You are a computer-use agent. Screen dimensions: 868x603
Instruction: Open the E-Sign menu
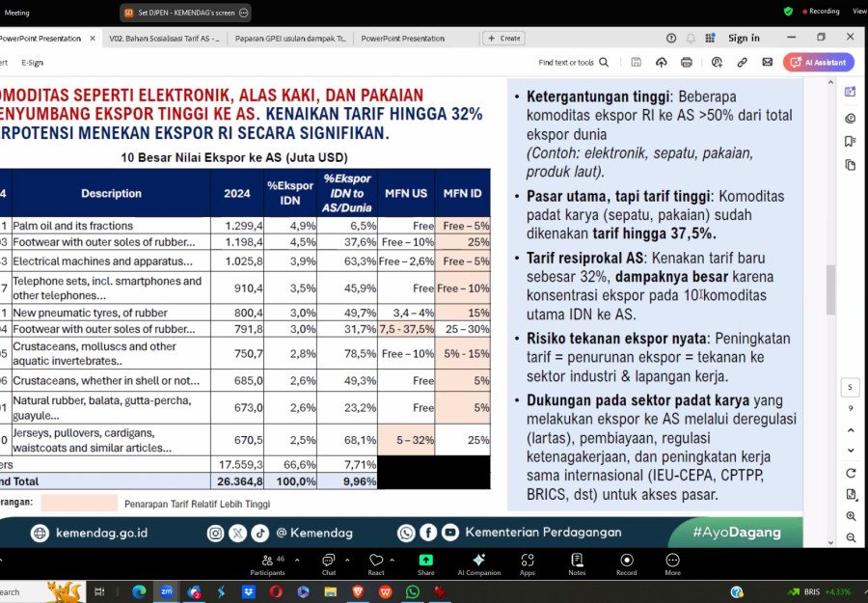[32, 63]
